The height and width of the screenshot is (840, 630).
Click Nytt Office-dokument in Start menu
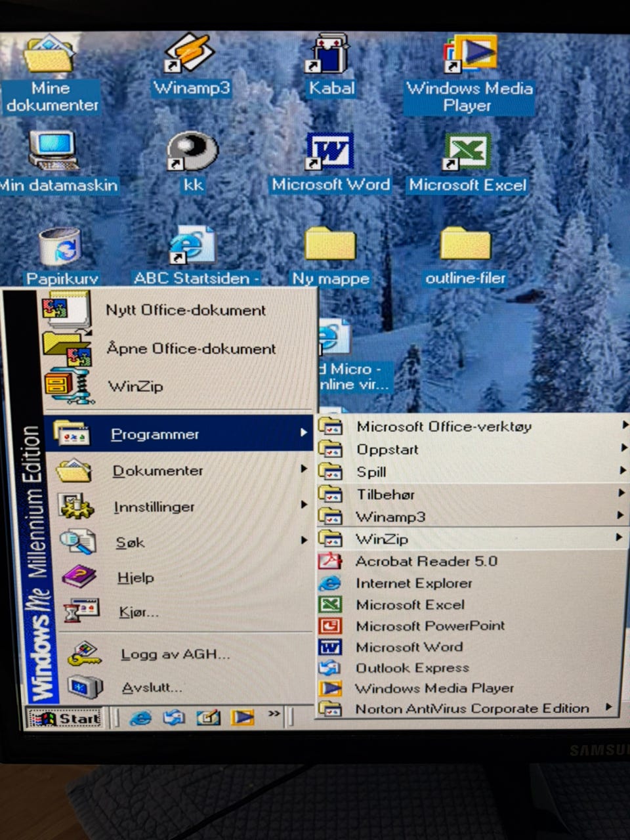point(180,310)
